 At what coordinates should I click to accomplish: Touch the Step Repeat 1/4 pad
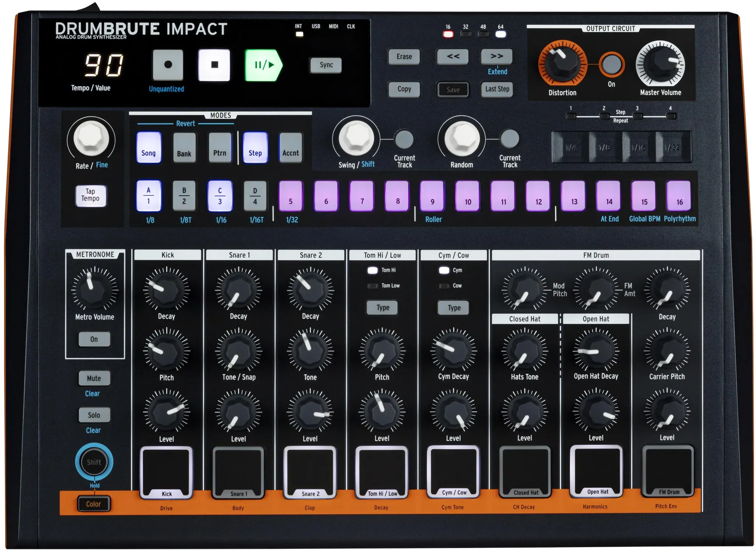click(x=570, y=147)
